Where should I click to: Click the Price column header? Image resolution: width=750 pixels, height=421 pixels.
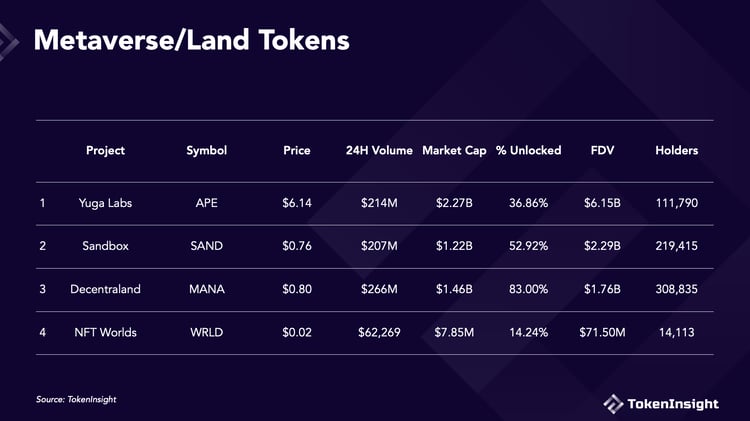(297, 151)
